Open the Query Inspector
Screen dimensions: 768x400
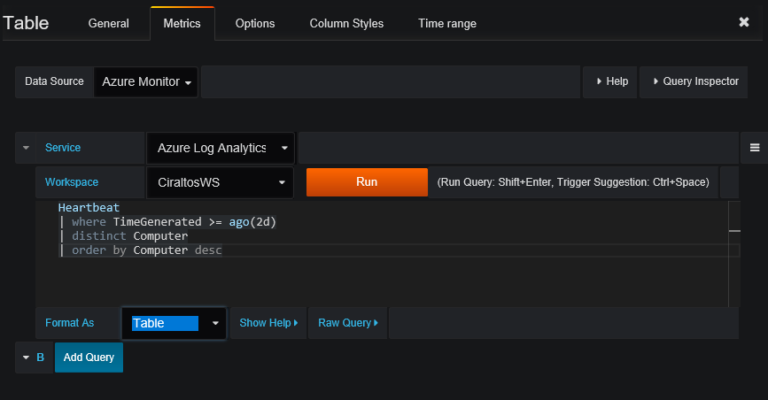tap(695, 81)
